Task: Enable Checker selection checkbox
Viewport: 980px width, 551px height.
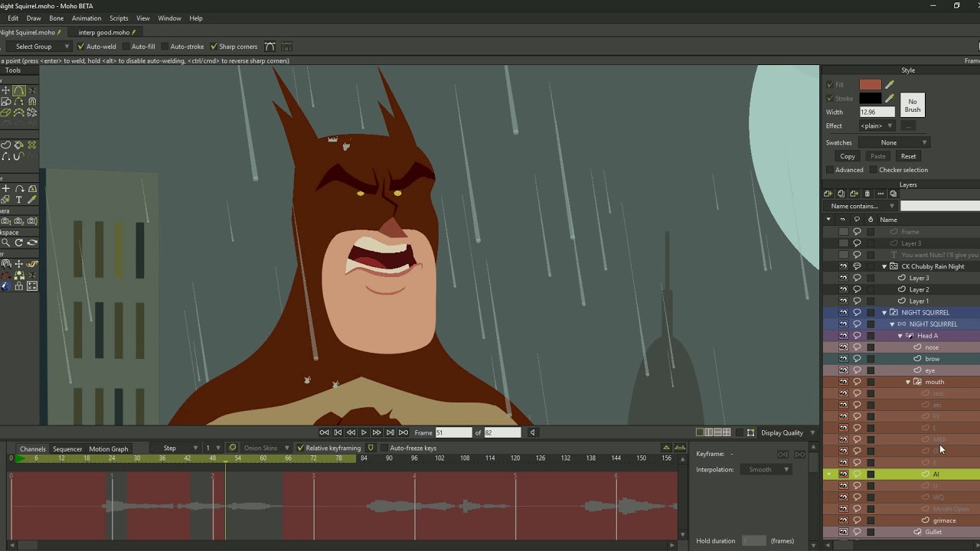Action: click(x=873, y=170)
